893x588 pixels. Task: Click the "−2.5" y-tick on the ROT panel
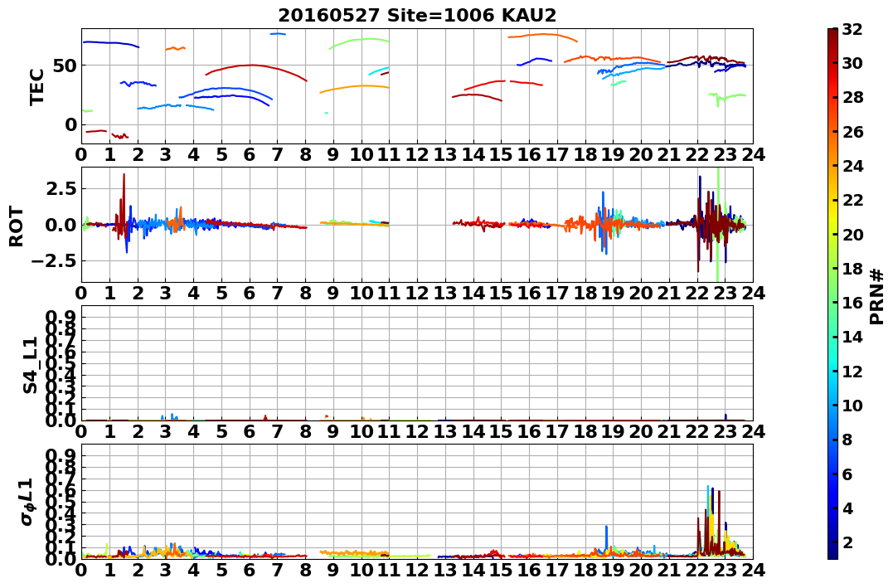click(56, 261)
